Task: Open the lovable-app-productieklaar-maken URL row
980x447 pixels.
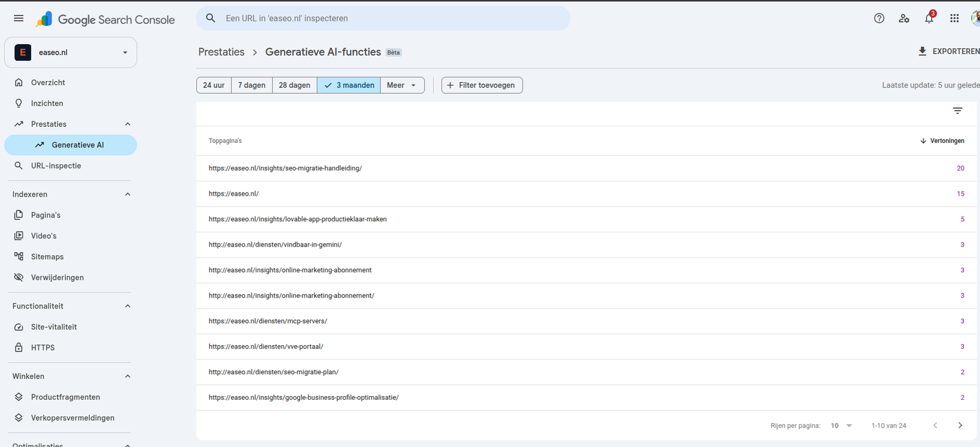Action: 587,219
